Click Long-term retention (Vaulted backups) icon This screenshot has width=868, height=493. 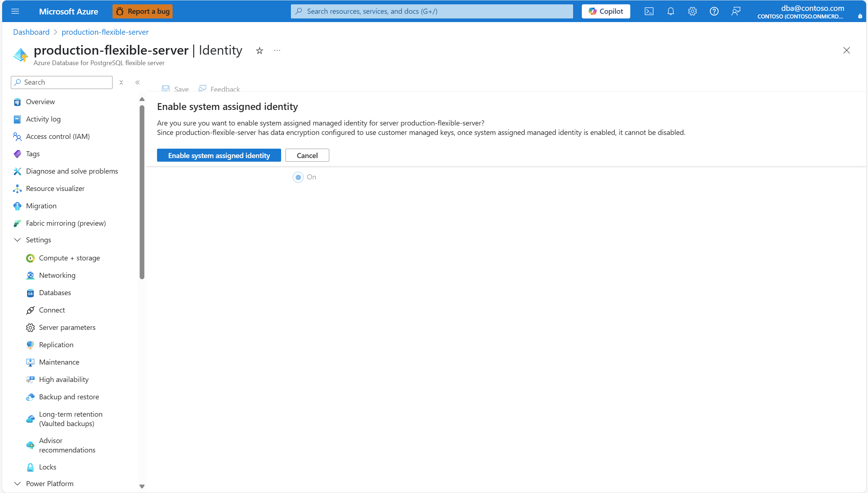30,419
